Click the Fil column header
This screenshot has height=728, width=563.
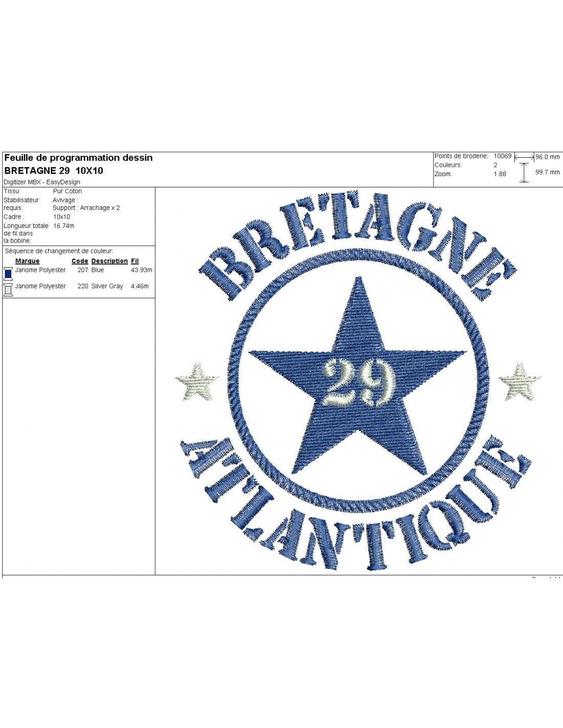point(135,261)
